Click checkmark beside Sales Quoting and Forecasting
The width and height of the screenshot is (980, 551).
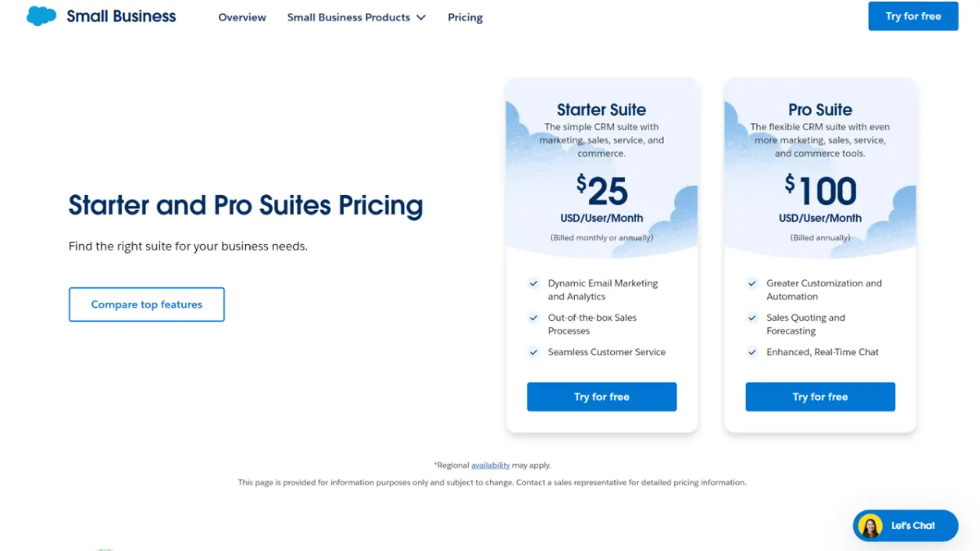coord(752,318)
